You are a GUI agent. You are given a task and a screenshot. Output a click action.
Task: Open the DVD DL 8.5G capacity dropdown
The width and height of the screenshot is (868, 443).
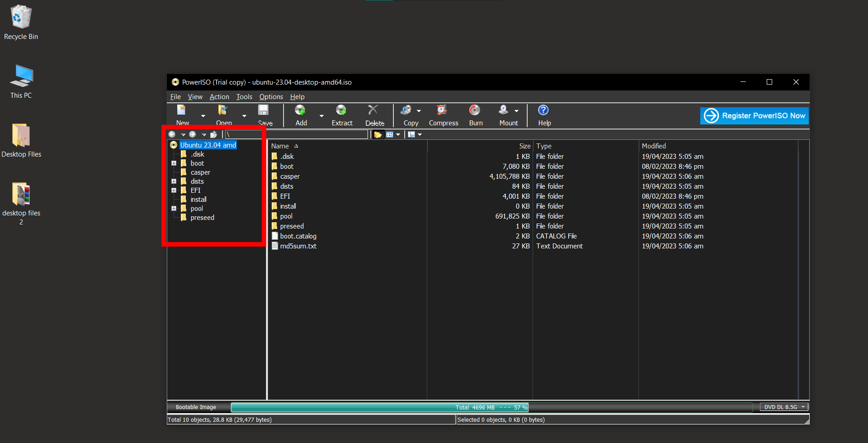click(803, 407)
